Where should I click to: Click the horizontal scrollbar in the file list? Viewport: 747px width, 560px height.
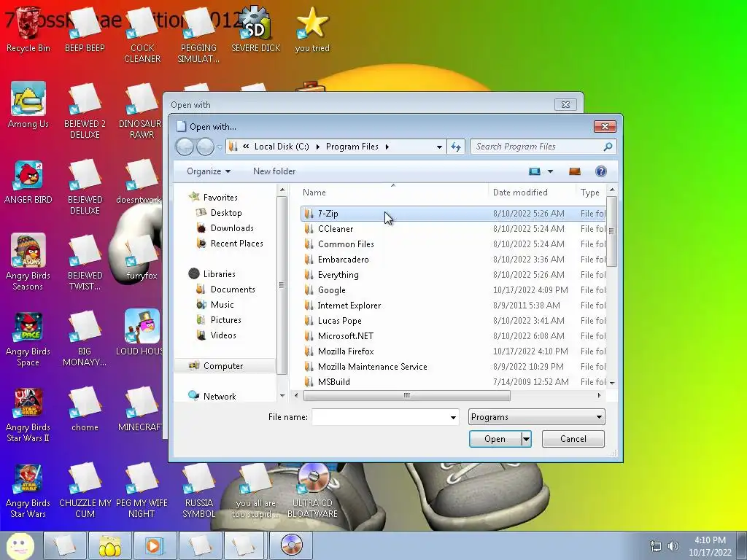406,395
